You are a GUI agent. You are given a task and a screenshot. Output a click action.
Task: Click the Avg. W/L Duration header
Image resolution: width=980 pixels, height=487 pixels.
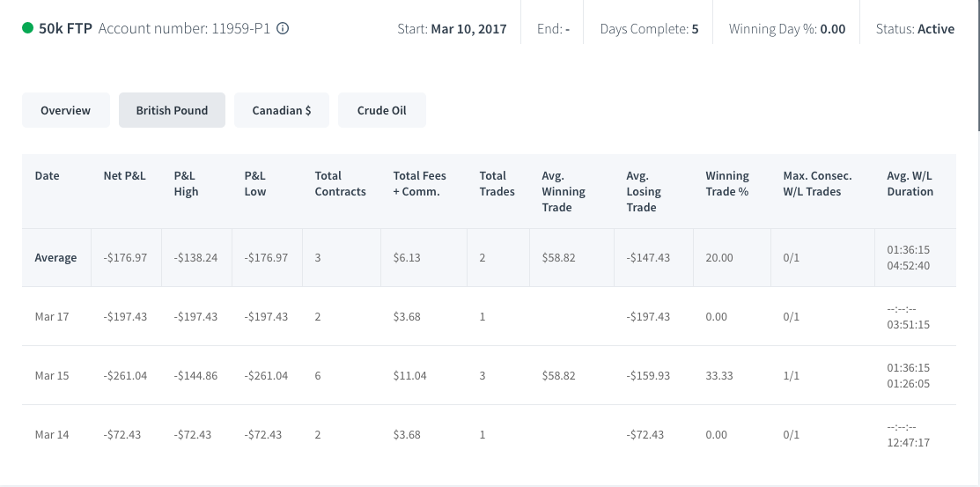(910, 184)
